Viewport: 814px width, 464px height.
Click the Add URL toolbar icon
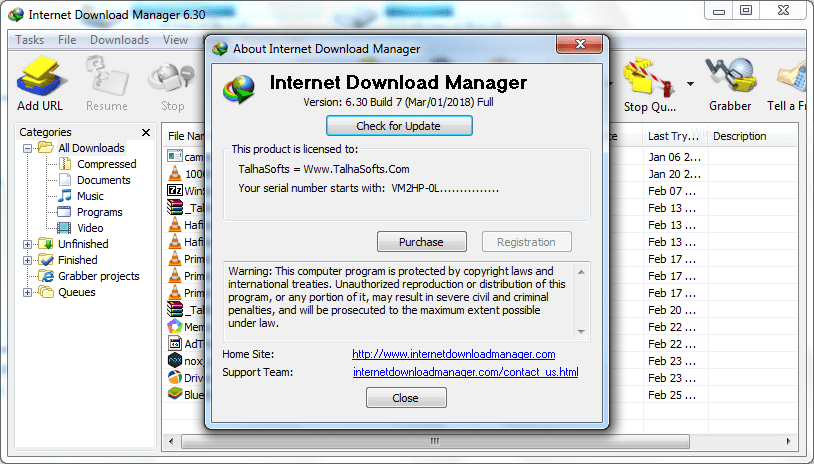coord(40,78)
